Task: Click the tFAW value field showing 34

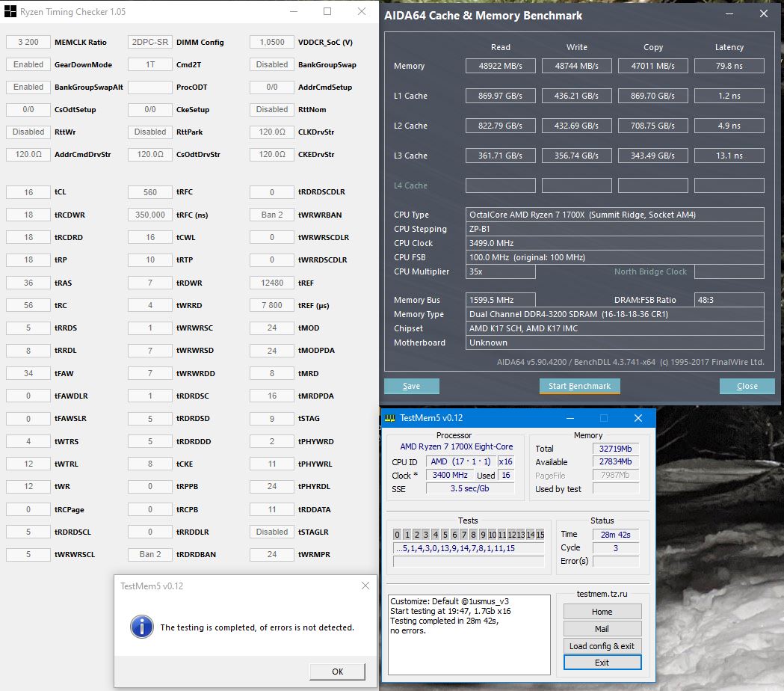Action: 28,373
